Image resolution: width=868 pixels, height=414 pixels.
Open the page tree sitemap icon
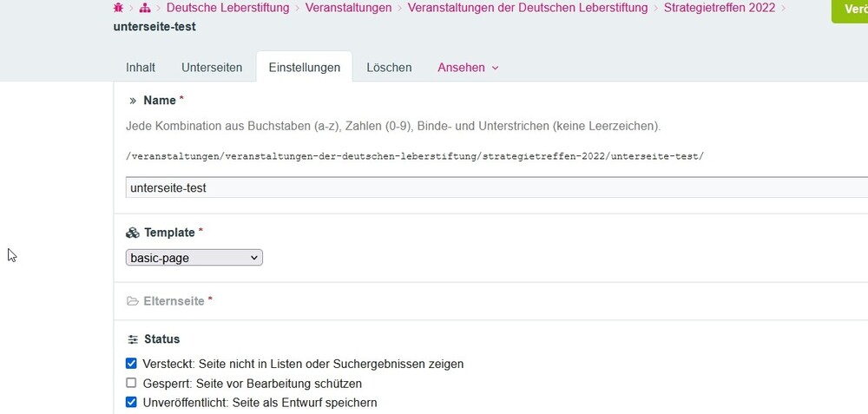tap(145, 8)
